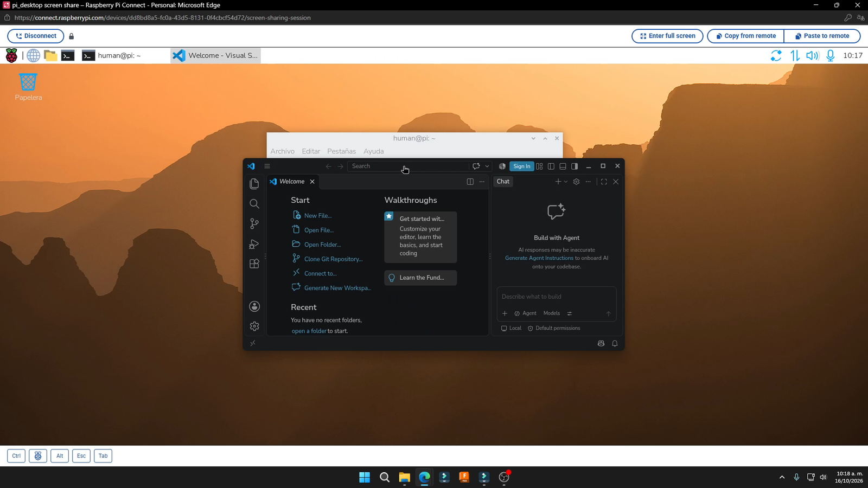Open the Source Control view
This screenshot has height=488, width=868.
[254, 224]
